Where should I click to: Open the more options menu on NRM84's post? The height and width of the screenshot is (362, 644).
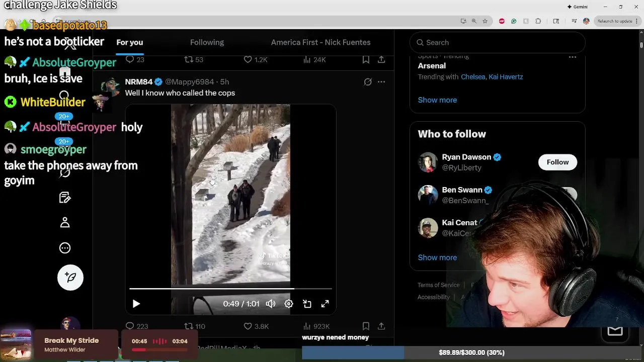381,81
